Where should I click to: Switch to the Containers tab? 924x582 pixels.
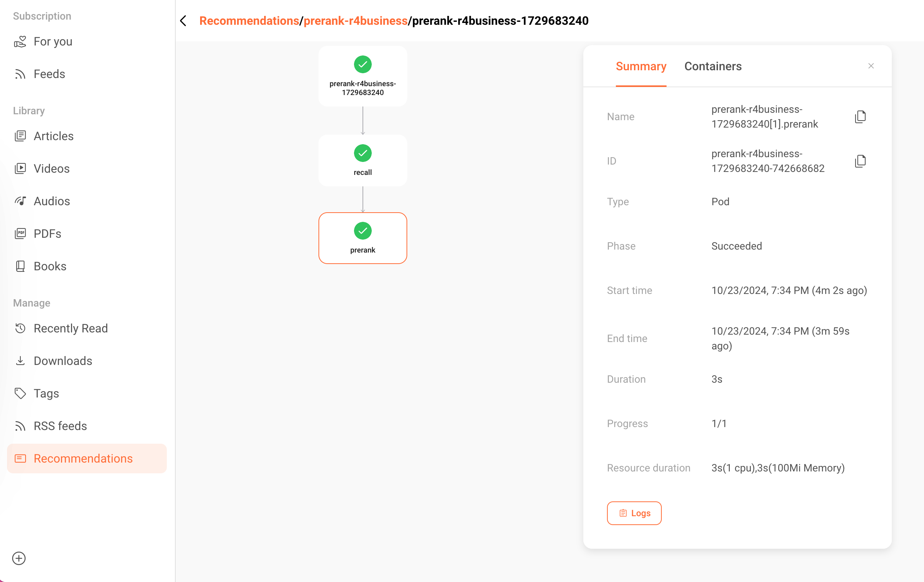(713, 67)
